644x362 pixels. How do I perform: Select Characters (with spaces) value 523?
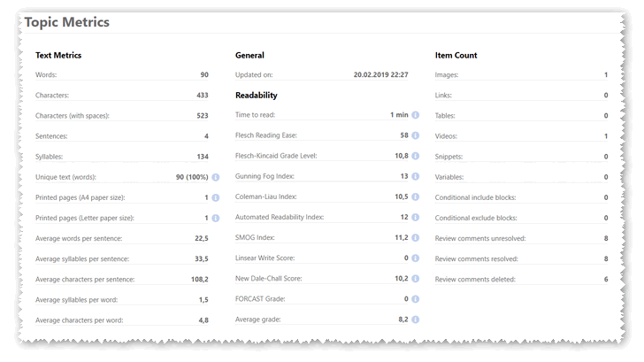pos(203,116)
